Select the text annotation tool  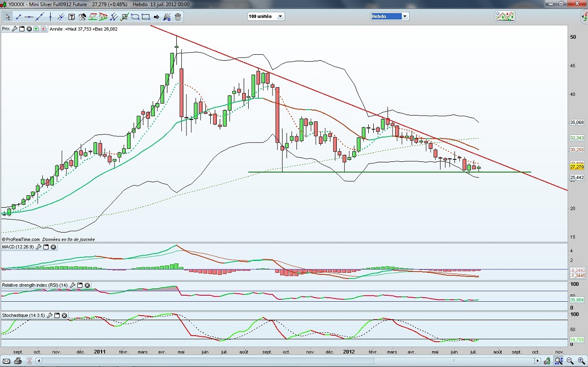[x=72, y=16]
